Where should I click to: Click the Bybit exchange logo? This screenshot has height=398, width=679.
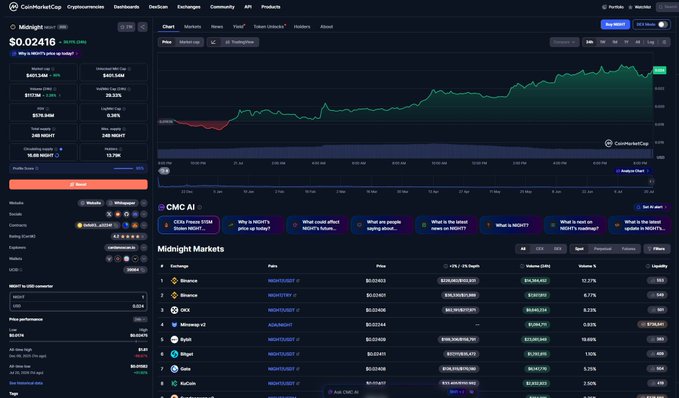[x=174, y=340]
